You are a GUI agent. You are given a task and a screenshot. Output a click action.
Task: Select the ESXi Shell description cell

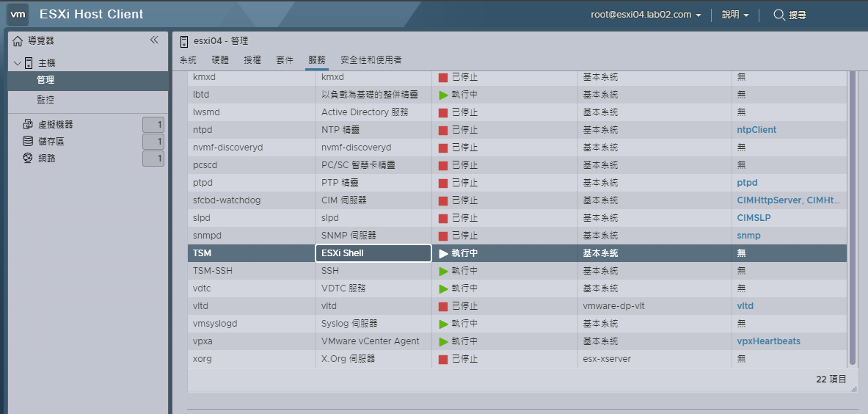tap(373, 253)
